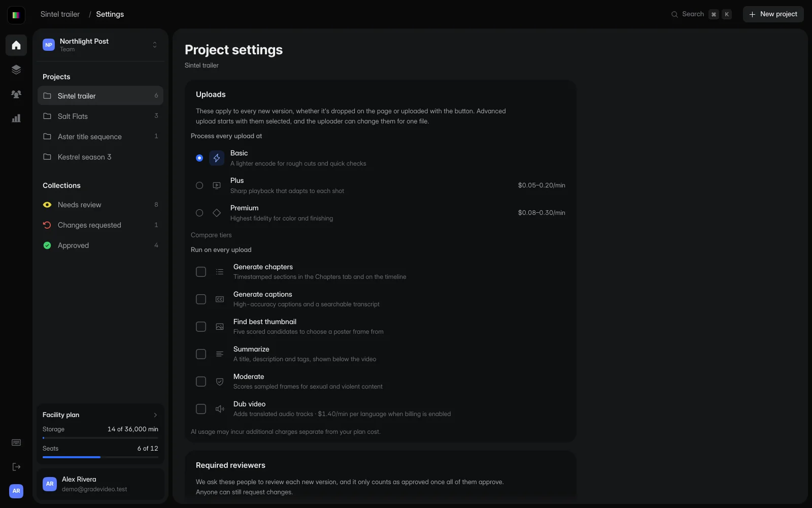Click the Find best thumbnail image icon
This screenshot has height=508, width=812.
[220, 327]
